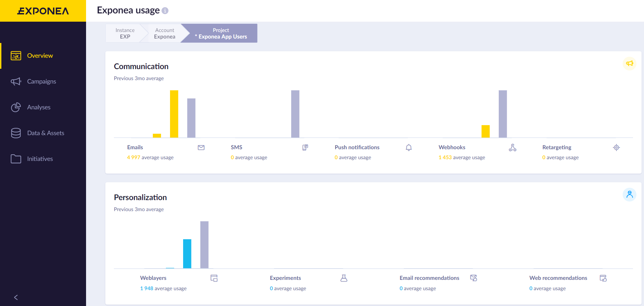Click the SMS label
The width and height of the screenshot is (644, 306).
pyautogui.click(x=236, y=147)
